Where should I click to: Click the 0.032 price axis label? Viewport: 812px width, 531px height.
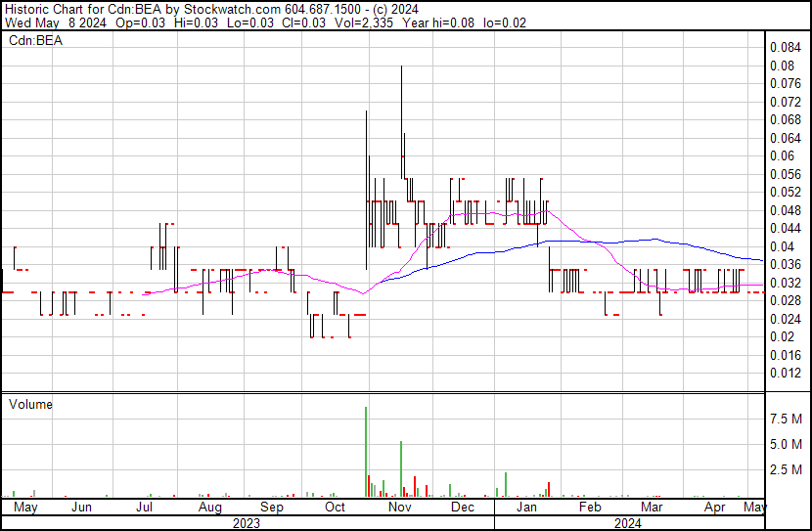click(x=786, y=283)
